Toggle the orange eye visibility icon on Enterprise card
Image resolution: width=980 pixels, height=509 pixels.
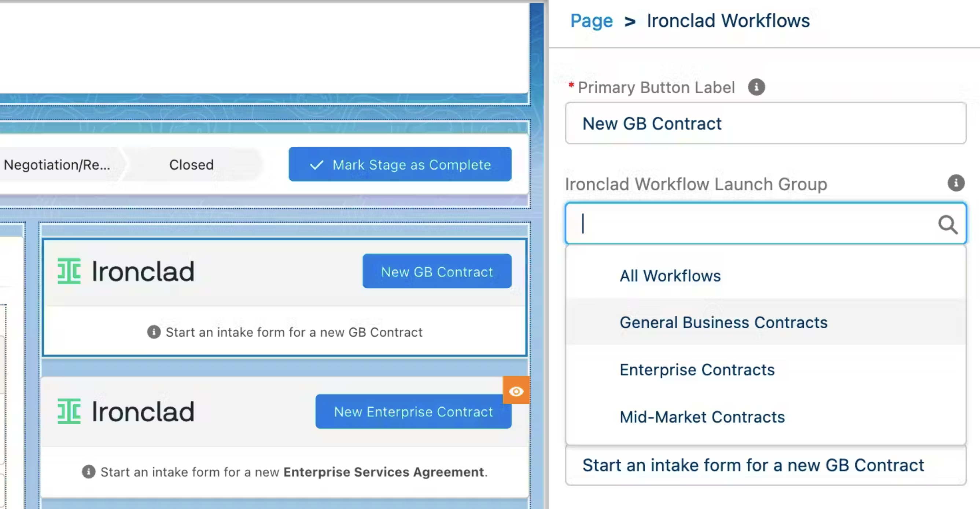click(516, 391)
